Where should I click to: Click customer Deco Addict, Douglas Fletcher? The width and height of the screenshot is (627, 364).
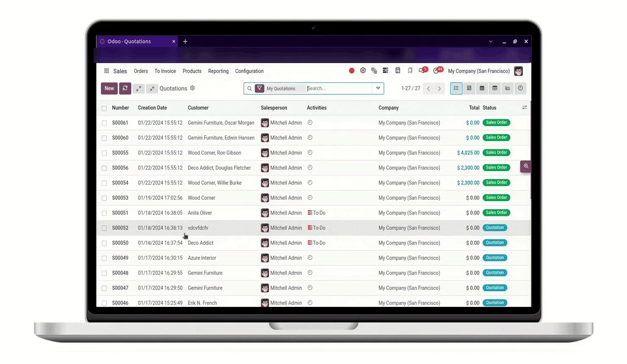(219, 168)
